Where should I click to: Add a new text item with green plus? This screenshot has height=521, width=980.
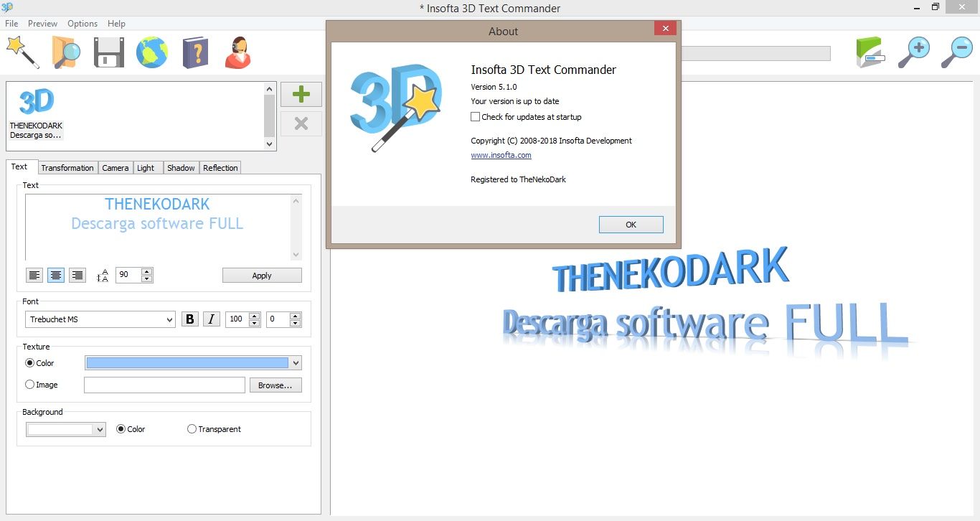pyautogui.click(x=301, y=94)
